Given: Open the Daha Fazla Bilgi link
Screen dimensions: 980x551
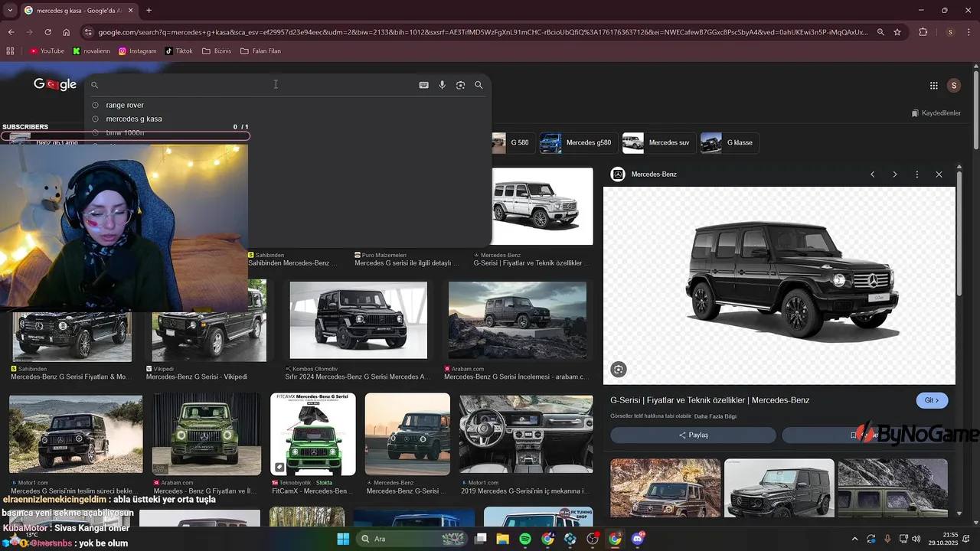Looking at the screenshot, I should [x=715, y=416].
